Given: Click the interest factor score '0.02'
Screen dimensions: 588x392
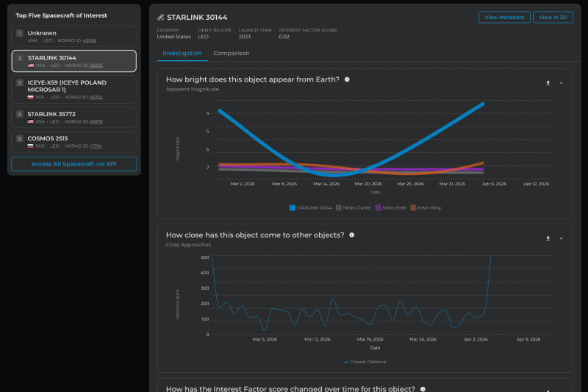Looking at the screenshot, I should coord(284,37).
